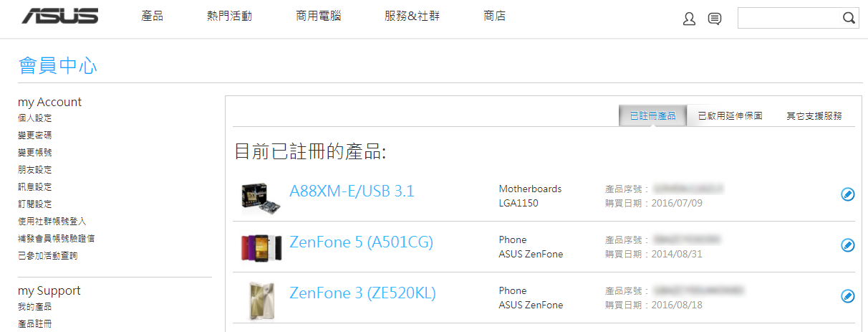Open the user account icon
The width and height of the screenshot is (868, 332).
(689, 19)
